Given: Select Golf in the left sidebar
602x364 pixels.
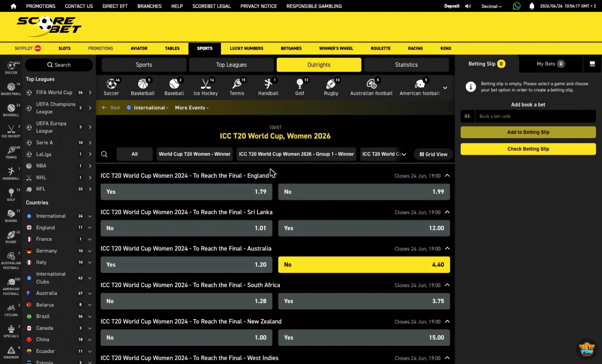Looking at the screenshot, I should 11,195.
